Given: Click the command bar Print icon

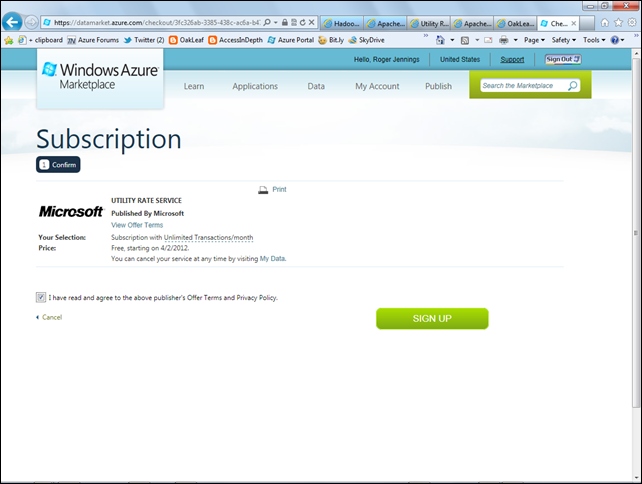Looking at the screenshot, I should tap(504, 40).
